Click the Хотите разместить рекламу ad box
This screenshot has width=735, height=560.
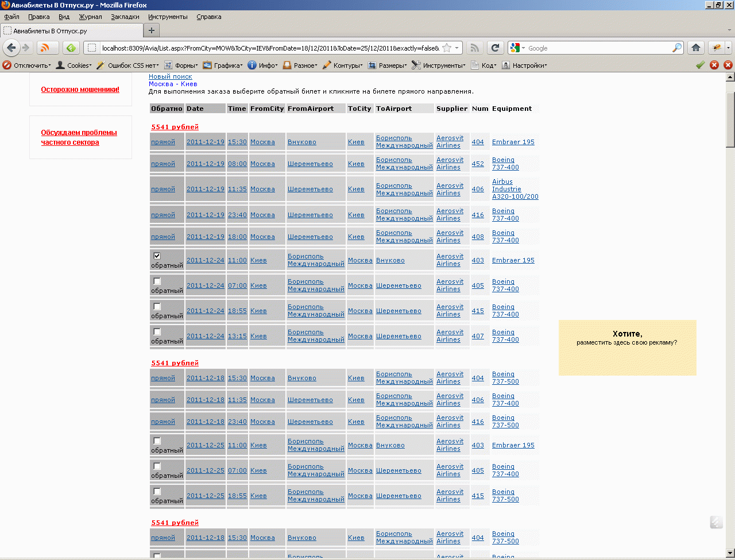(x=628, y=348)
